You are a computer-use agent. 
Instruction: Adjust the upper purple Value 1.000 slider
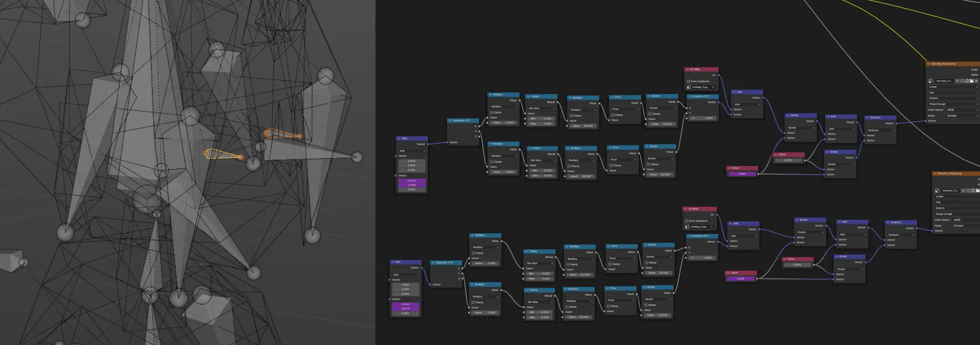pos(742,174)
